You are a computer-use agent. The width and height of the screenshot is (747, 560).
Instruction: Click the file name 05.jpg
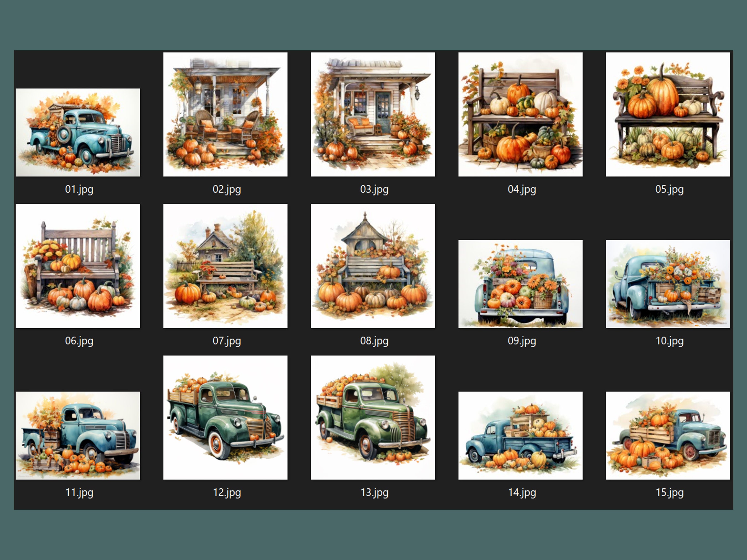coord(670,189)
